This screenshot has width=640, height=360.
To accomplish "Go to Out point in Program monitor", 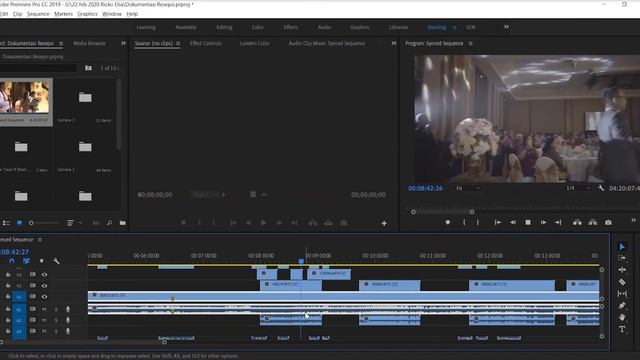I will coord(558,222).
